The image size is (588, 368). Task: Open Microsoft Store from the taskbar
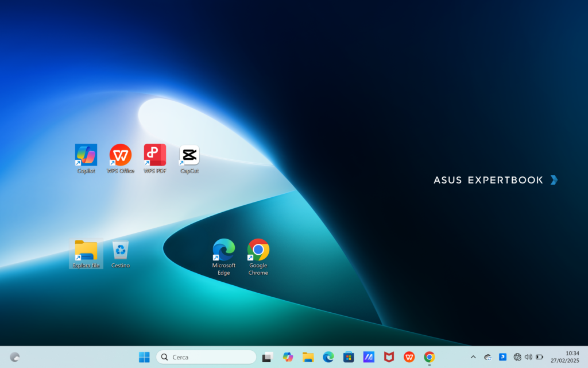[x=349, y=357]
